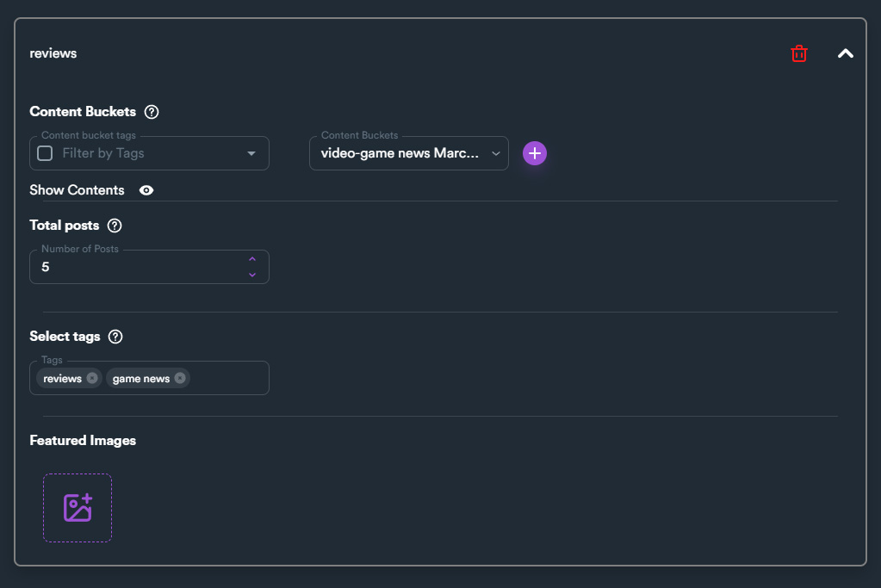Viewport: 881px width, 588px height.
Task: Open help for Total posts
Action: click(115, 226)
